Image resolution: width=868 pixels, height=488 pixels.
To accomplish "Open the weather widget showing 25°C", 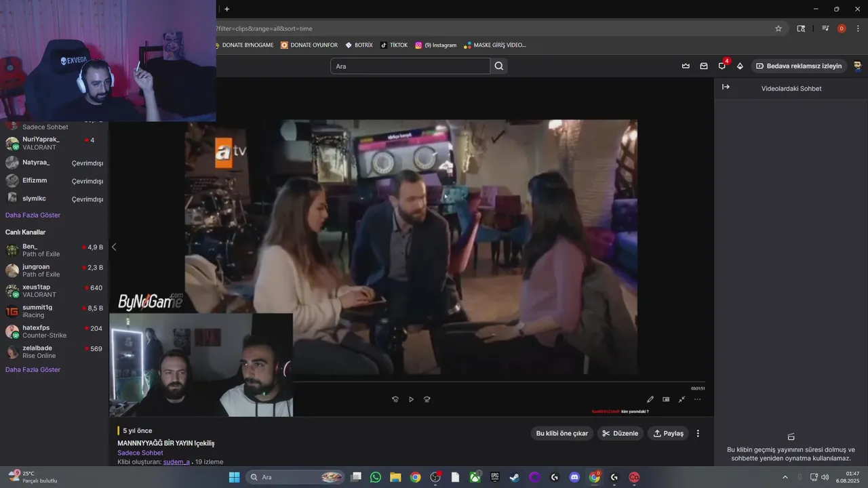I will tap(33, 477).
